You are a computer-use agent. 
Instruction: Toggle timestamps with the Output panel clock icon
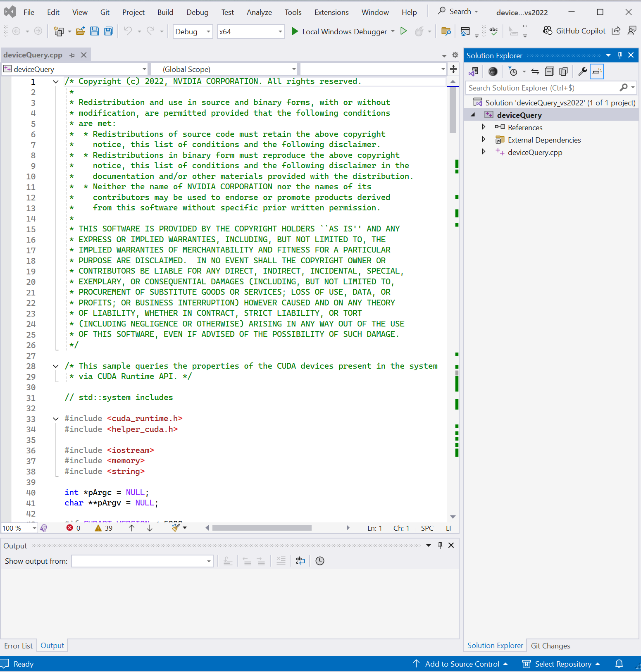[320, 561]
